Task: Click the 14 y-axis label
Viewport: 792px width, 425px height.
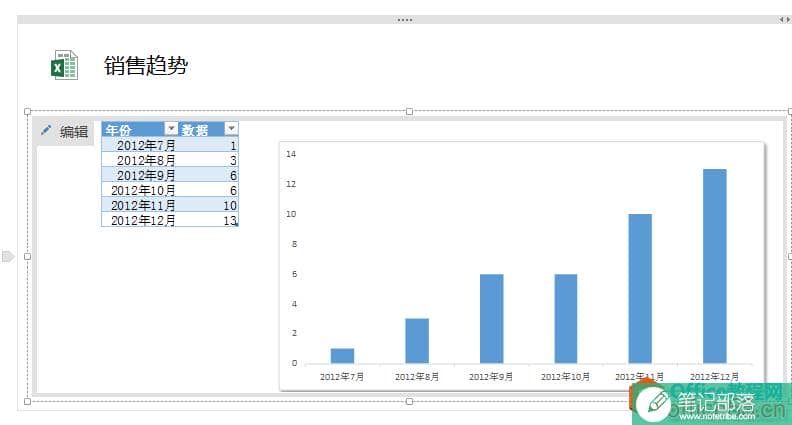Action: (291, 154)
